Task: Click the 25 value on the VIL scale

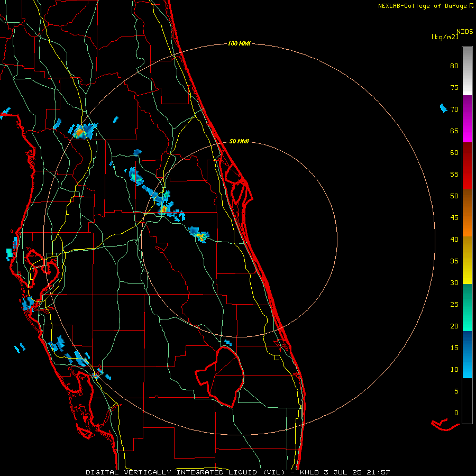Action: pos(454,305)
